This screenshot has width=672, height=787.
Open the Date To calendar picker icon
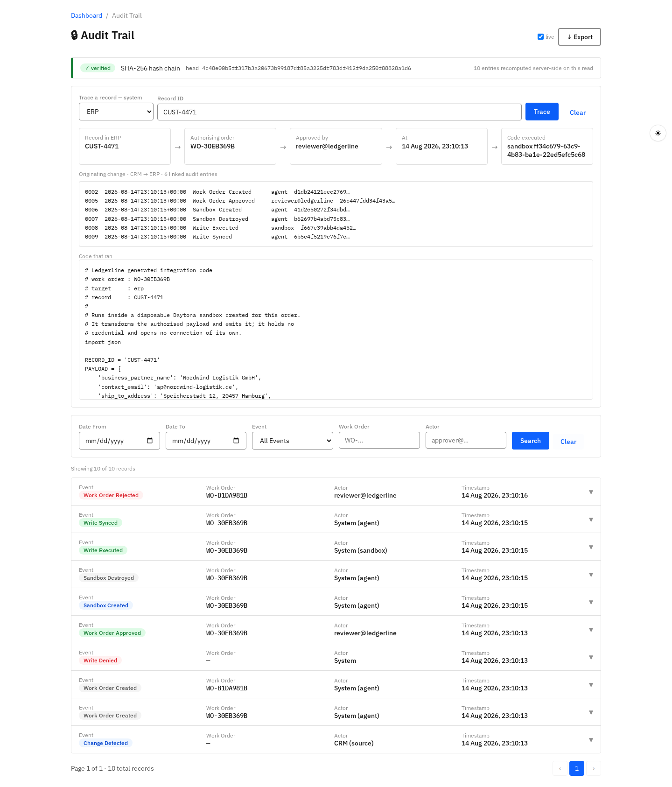click(236, 441)
